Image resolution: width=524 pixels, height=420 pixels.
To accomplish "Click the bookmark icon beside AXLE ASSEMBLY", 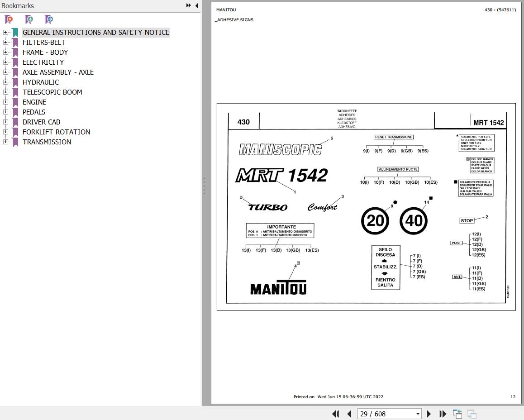I will pos(15,72).
